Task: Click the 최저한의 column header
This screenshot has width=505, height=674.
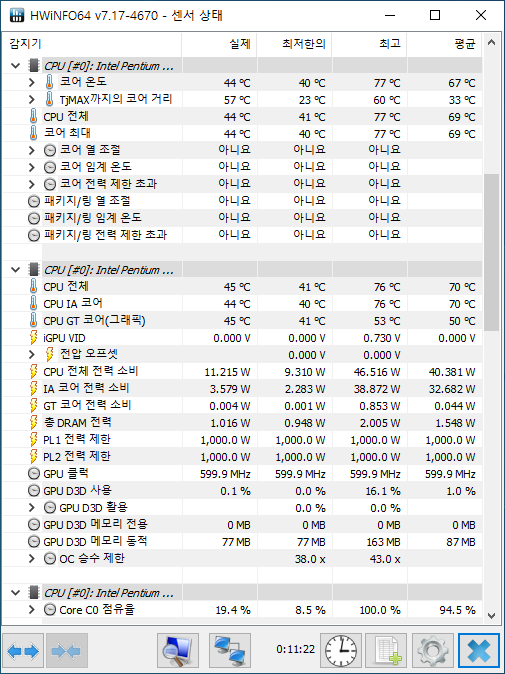Action: click(x=294, y=43)
